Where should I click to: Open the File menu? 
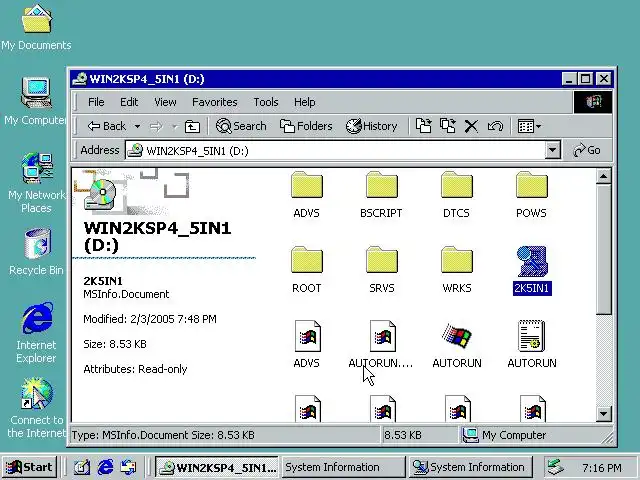(96, 102)
